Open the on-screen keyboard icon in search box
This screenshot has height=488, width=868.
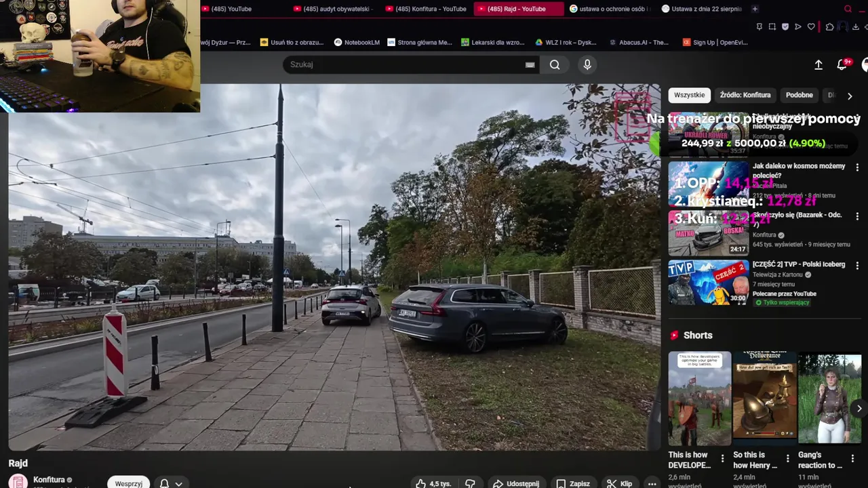530,65
